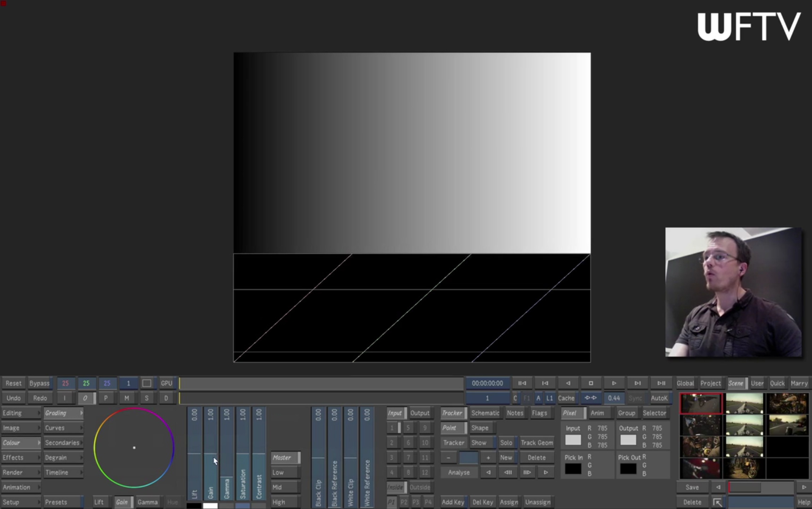Click the double-arrow loop icon beside Cache

click(x=591, y=398)
